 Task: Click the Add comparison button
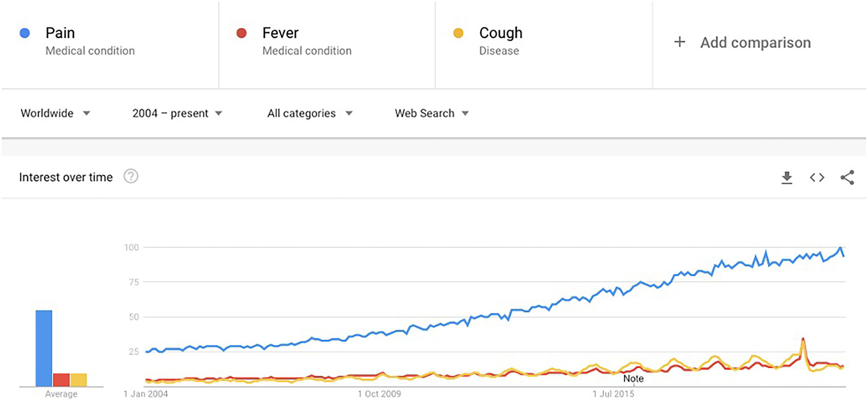(755, 42)
